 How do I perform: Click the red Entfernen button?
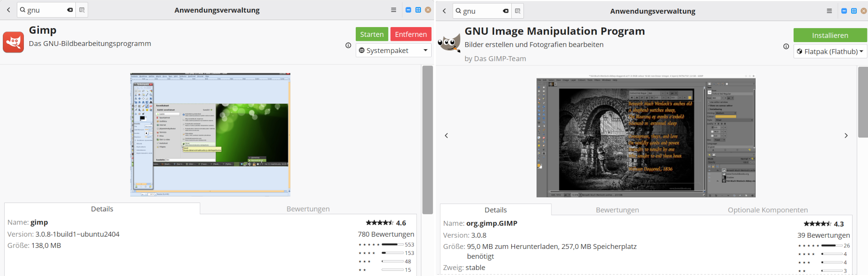coord(411,34)
